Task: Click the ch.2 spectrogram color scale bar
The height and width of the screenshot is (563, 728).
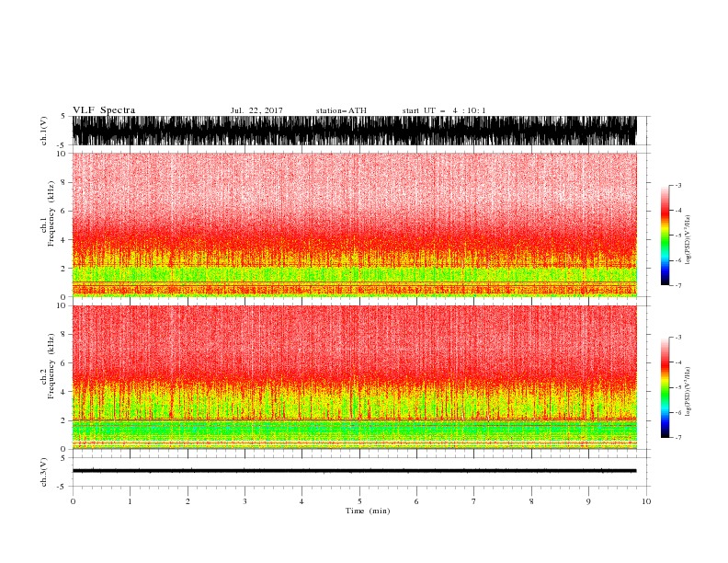Action: [x=665, y=387]
